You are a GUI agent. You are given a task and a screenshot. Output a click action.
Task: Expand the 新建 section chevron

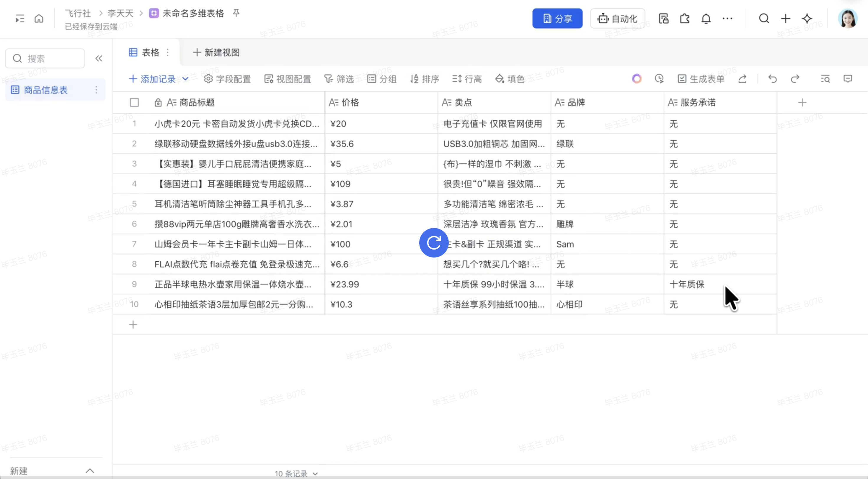pyautogui.click(x=90, y=470)
